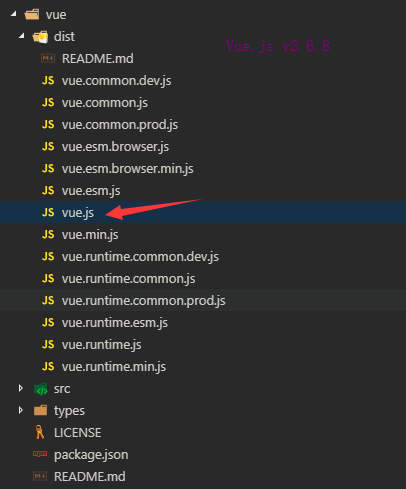
Task: Click JS icon of vue.esm.browser.js
Action: click(48, 146)
